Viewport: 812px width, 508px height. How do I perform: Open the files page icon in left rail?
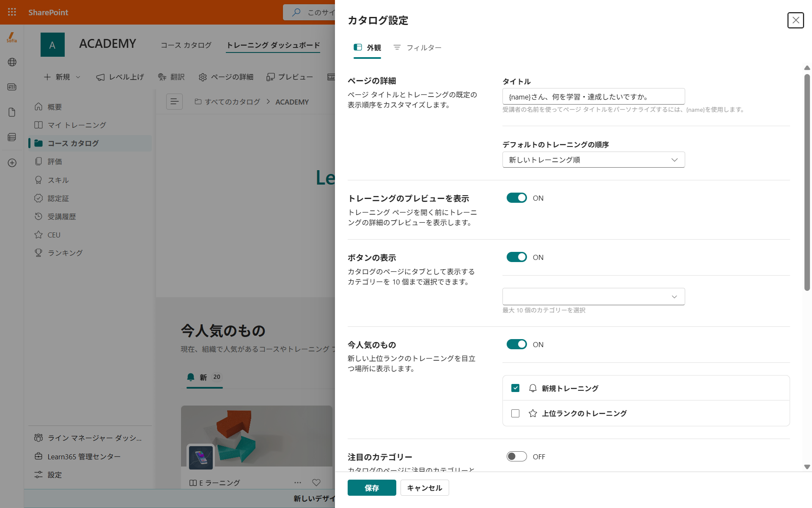pyautogui.click(x=12, y=112)
